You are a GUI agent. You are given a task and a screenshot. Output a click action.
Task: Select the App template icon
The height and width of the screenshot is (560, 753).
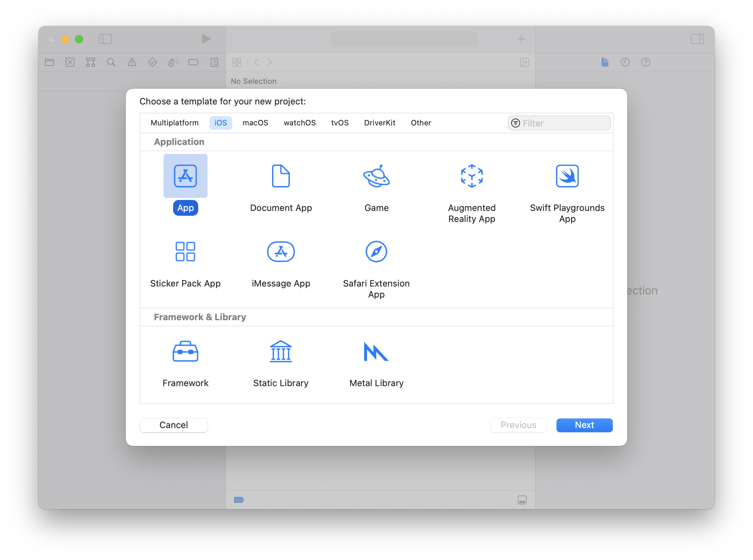[x=186, y=176]
